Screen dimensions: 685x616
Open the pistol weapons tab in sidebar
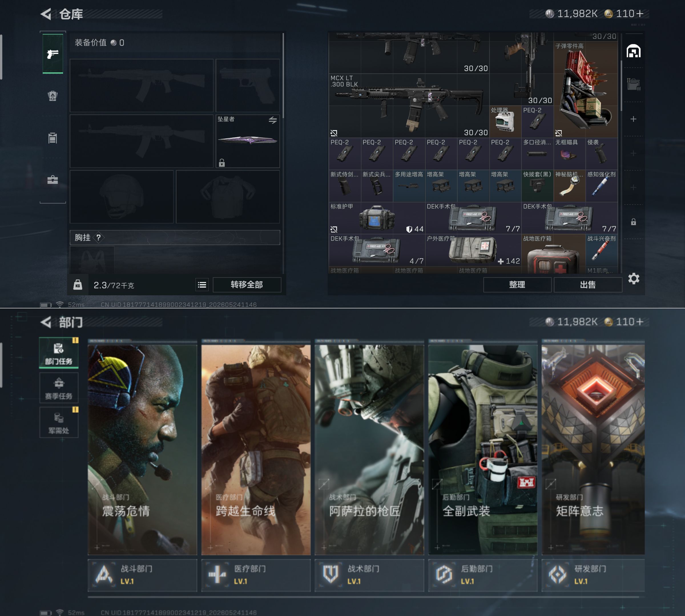tap(53, 53)
